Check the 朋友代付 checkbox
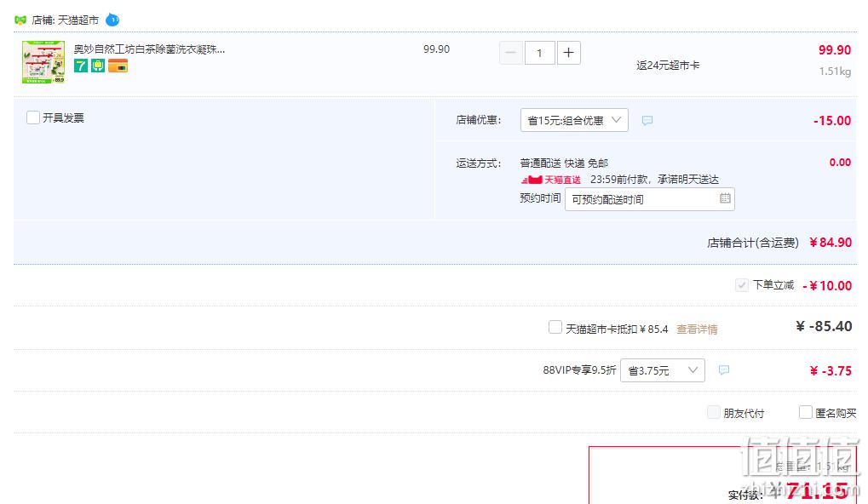 coord(714,412)
